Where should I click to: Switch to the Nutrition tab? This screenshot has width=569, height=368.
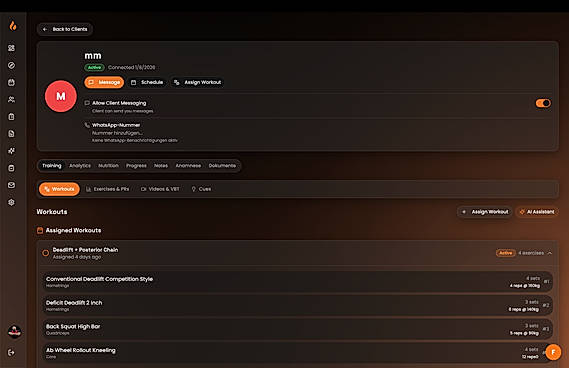click(109, 166)
